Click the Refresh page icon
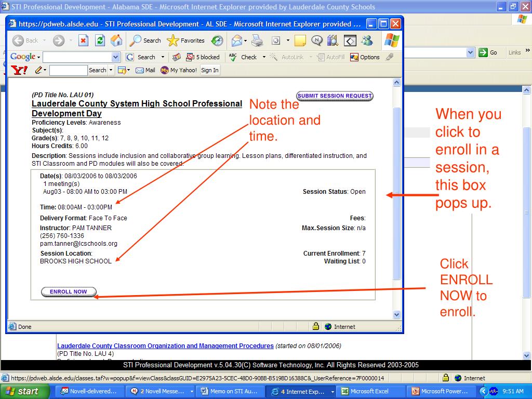The height and width of the screenshot is (399, 532). (100, 41)
